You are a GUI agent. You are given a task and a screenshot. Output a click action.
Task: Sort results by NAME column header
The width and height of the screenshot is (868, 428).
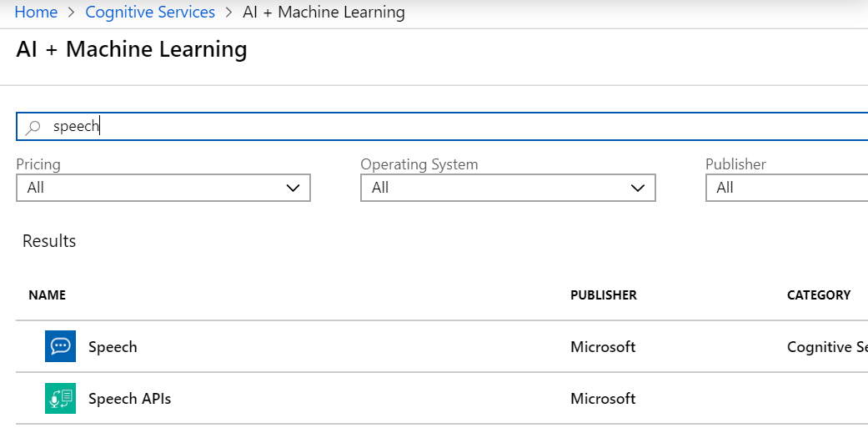click(47, 295)
